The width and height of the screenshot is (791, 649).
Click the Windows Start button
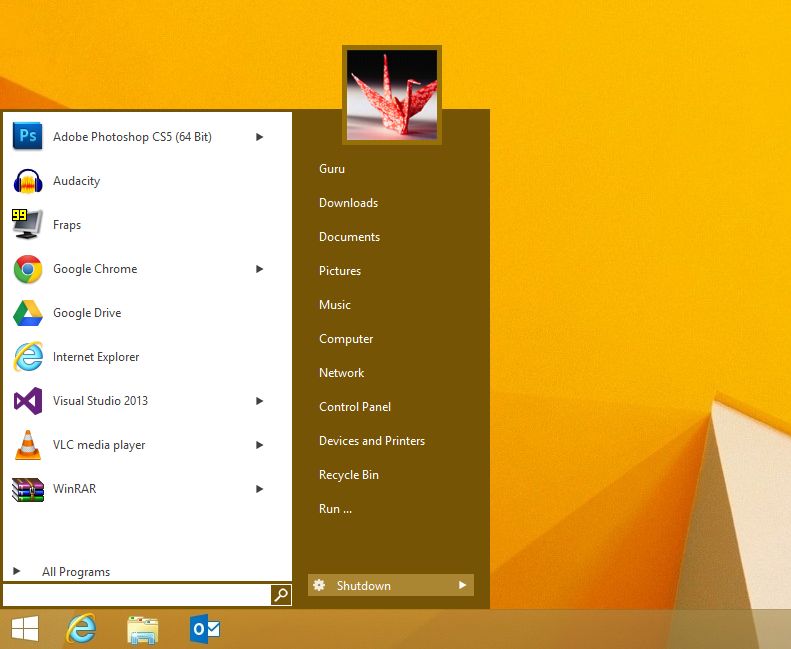[25, 629]
